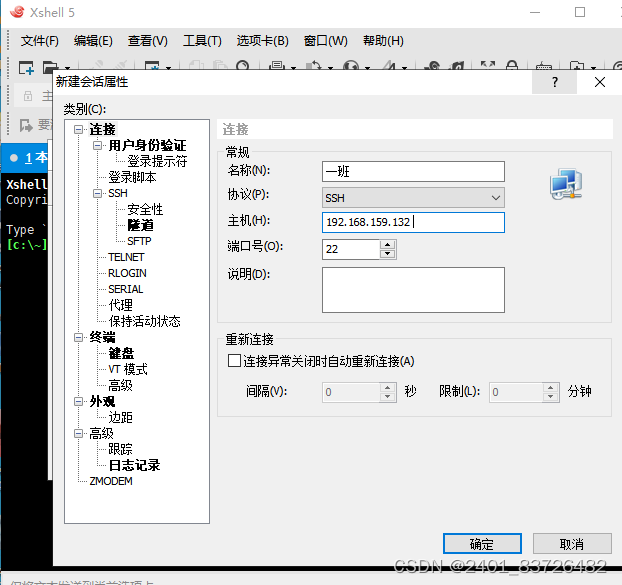Image resolution: width=622 pixels, height=585 pixels.
Task: Click the open session folder icon
Action: click(50, 67)
